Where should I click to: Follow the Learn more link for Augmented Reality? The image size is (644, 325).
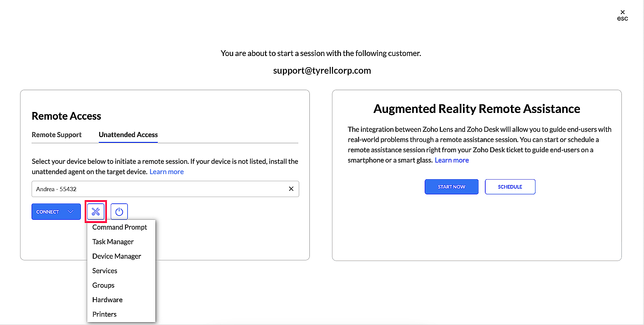[451, 160]
